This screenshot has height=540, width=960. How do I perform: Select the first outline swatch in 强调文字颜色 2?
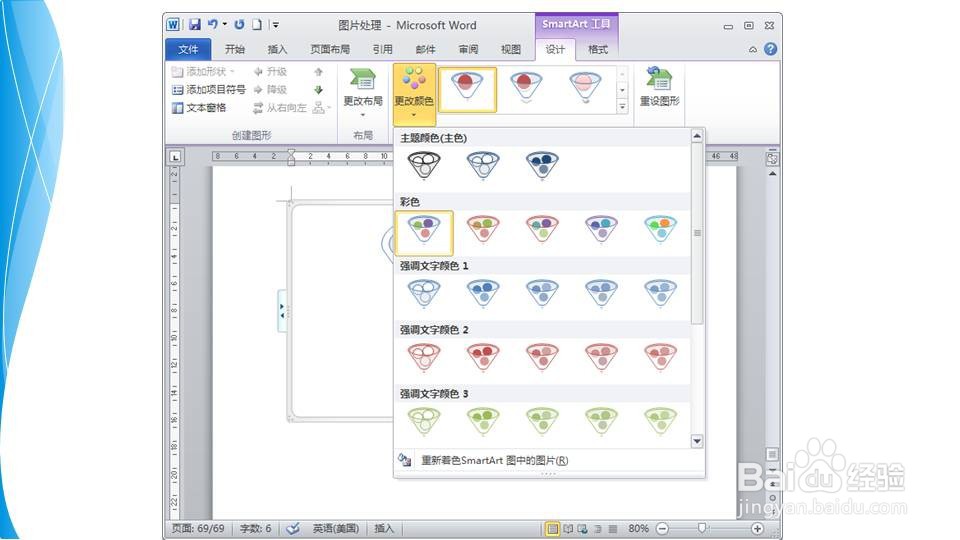coord(424,358)
